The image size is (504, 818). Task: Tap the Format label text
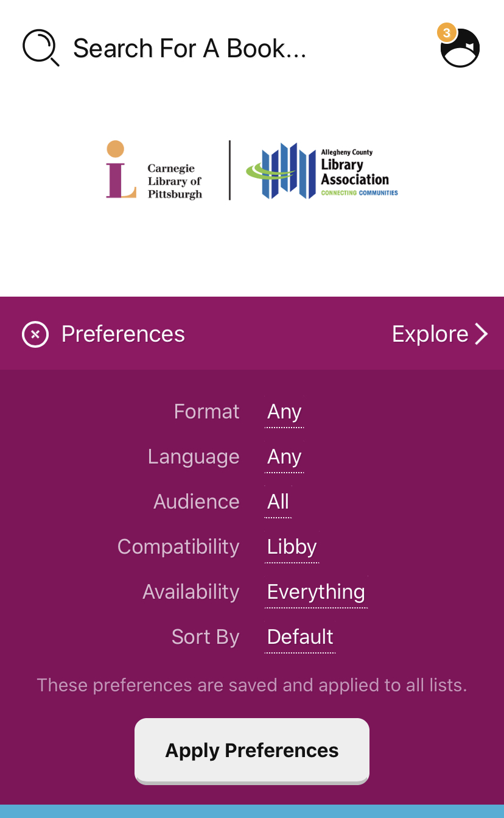coord(206,412)
